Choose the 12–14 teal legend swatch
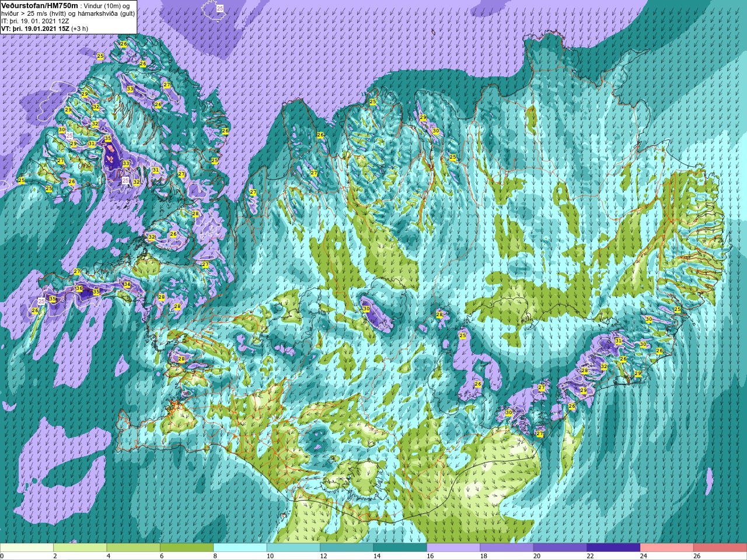The image size is (747, 560). coord(347,548)
